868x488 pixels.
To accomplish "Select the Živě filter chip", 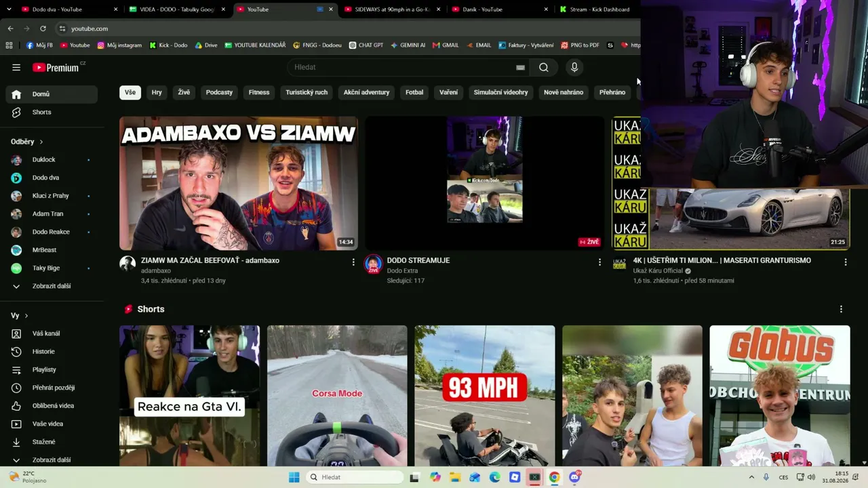I will (x=184, y=92).
